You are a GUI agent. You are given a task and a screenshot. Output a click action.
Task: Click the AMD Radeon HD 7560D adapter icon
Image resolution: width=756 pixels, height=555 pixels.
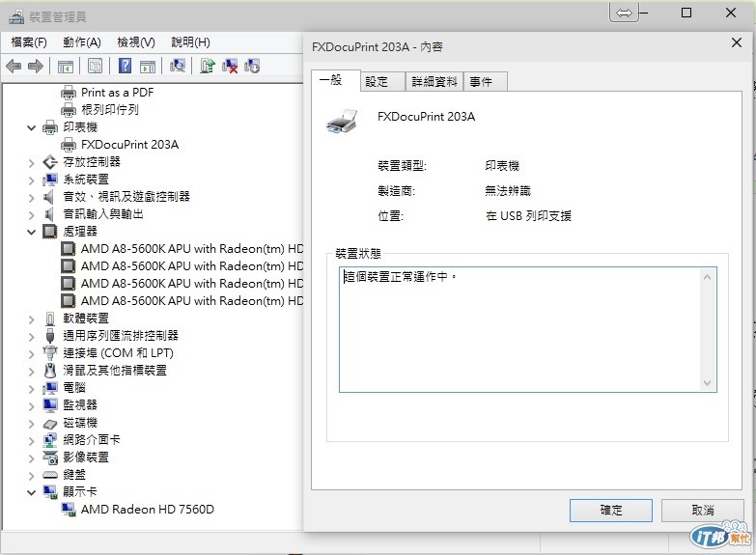tap(69, 510)
